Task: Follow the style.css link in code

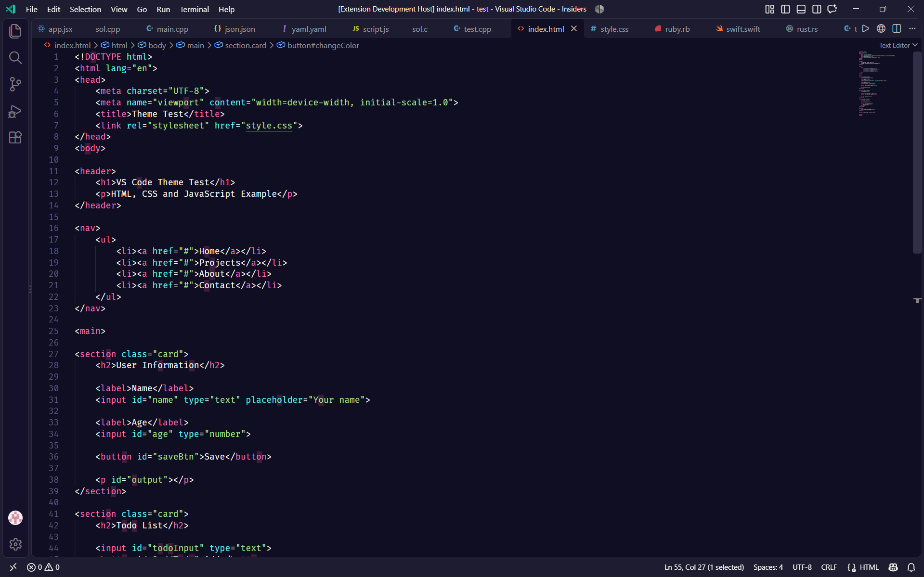Action: pos(269,126)
